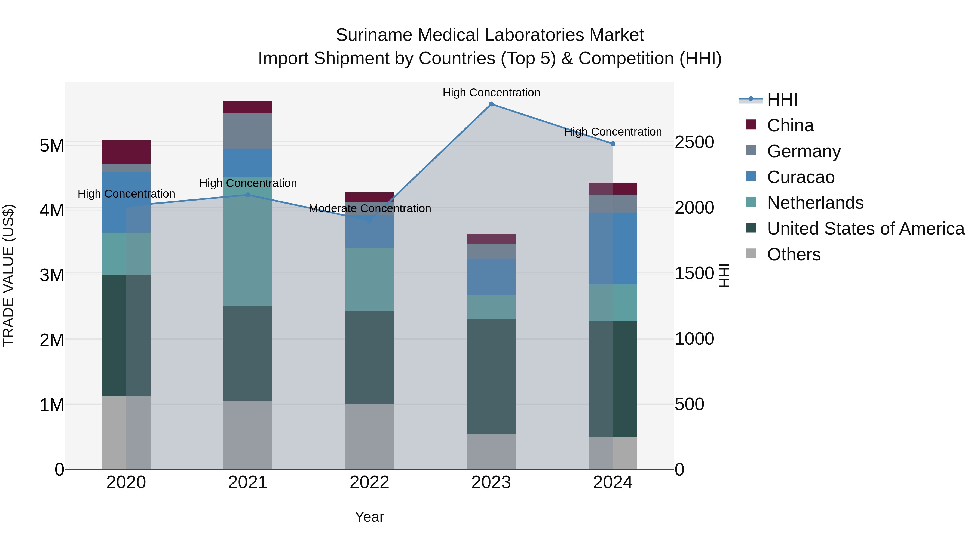Click the 2024 x-axis label
The width and height of the screenshot is (980, 551).
tap(613, 482)
